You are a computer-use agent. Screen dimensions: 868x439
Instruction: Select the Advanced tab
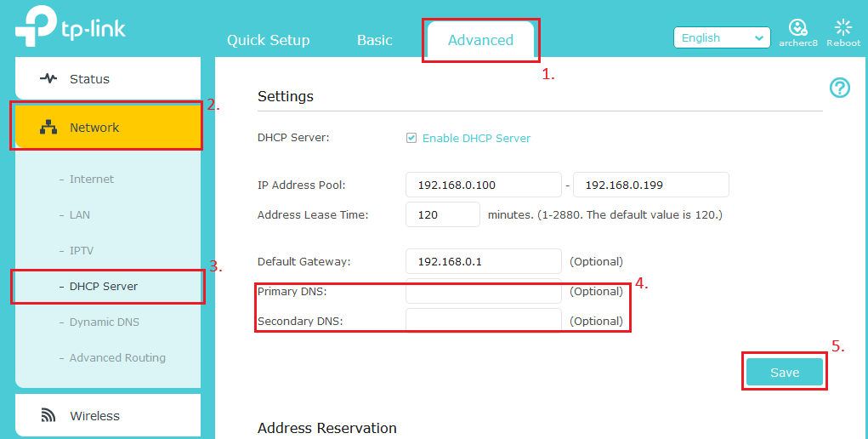click(x=480, y=40)
